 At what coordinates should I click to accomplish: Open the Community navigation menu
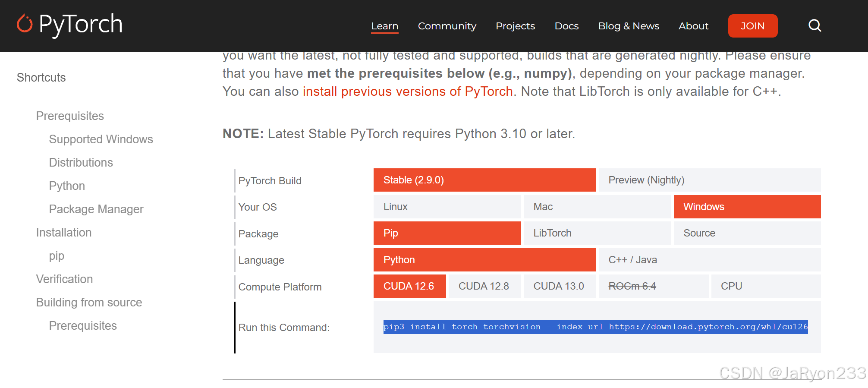click(447, 26)
